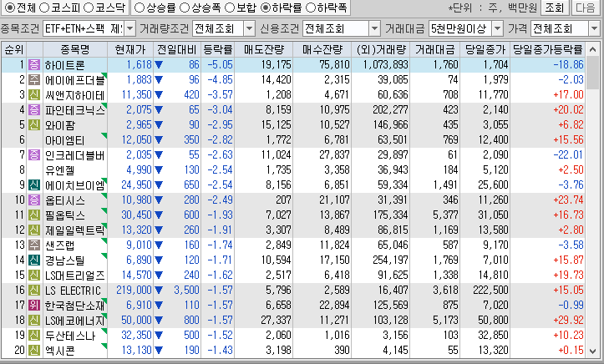
Task: Click the 외 badge icon for 한국첨단소재
Action: (34, 305)
